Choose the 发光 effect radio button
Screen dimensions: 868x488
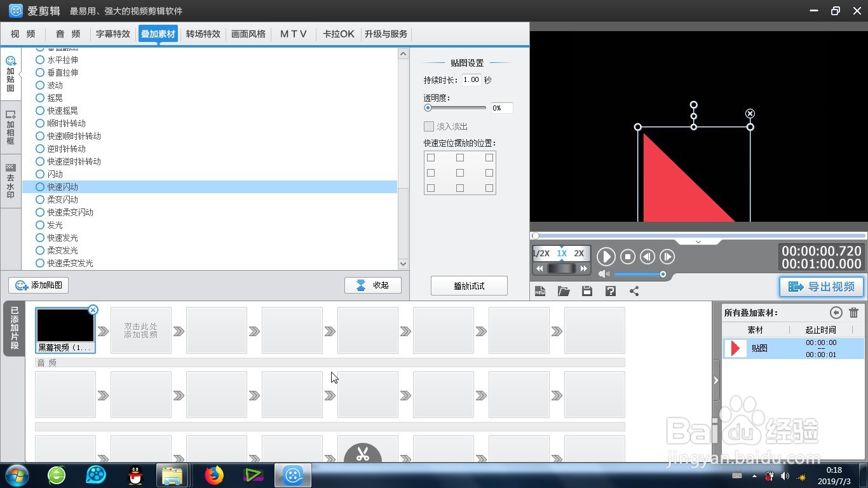(39, 225)
